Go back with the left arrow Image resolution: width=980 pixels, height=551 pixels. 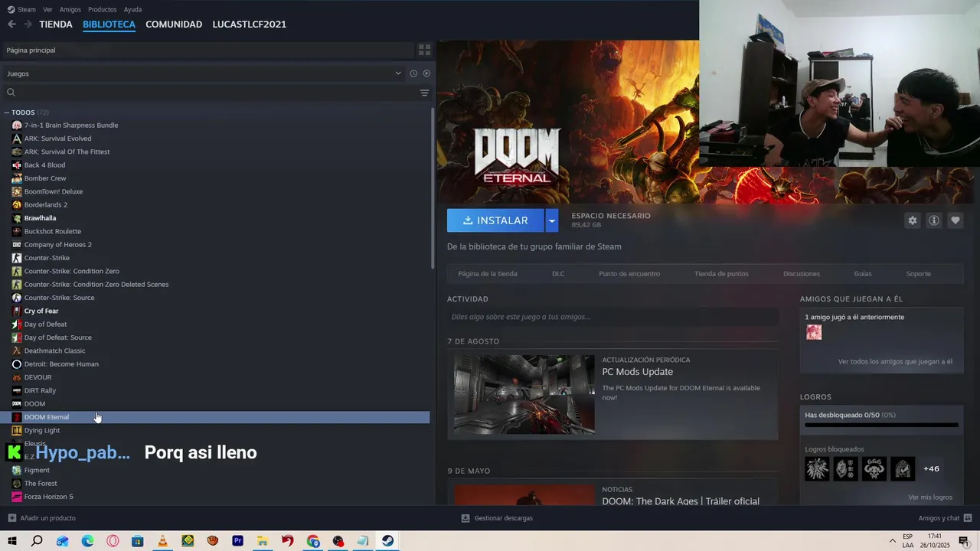[x=11, y=24]
